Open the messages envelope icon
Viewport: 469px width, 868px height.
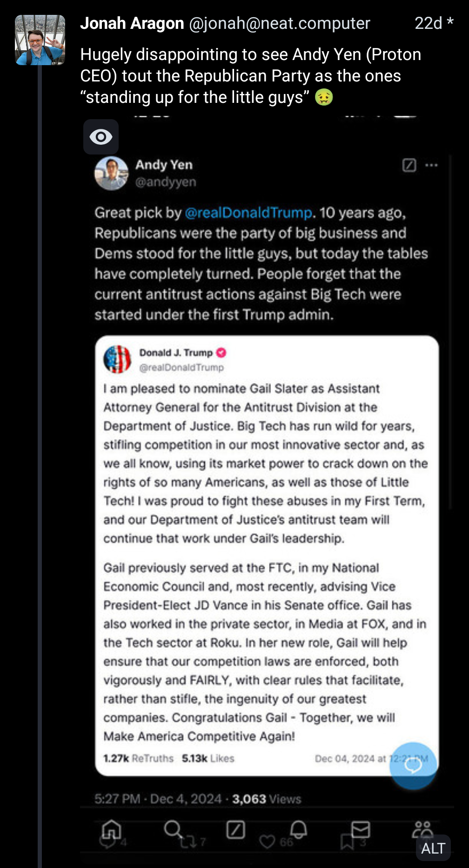[361, 829]
